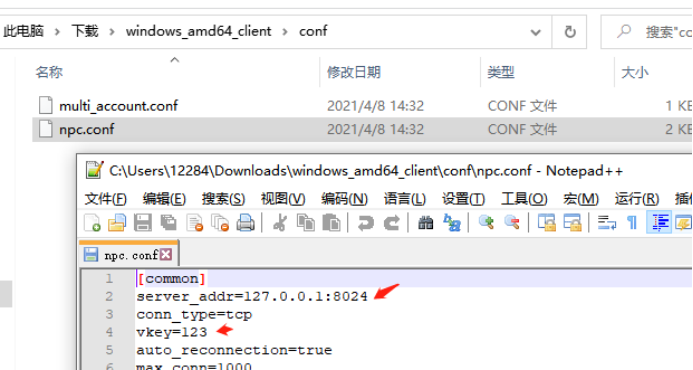Screen dimensions: 693x370
Task: Navigate to 此电脑 in the breadcrumb
Action: coord(23,31)
